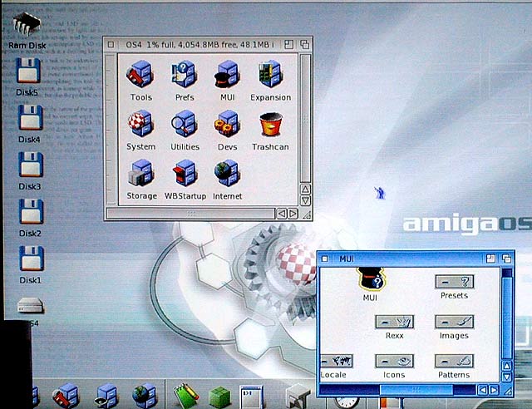532x409 pixels.
Task: Open the Expansion drawer
Action: 270,74
